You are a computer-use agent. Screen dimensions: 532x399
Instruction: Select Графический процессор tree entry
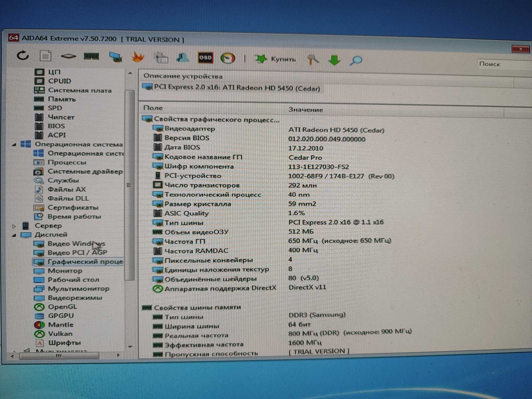coord(78,262)
